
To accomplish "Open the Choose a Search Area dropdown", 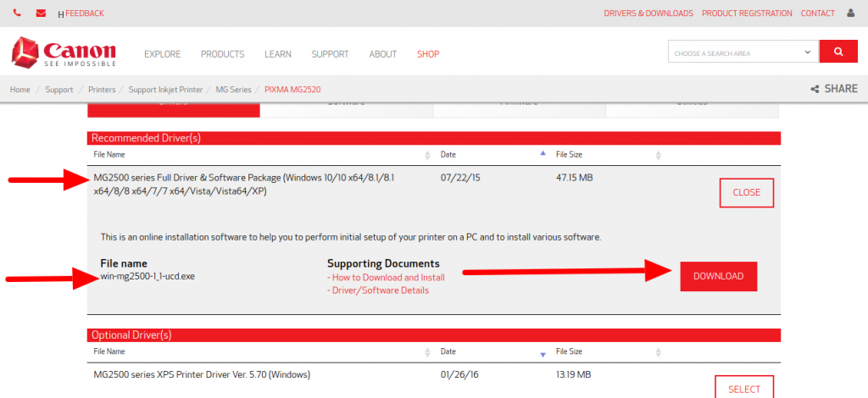I will coord(743,53).
